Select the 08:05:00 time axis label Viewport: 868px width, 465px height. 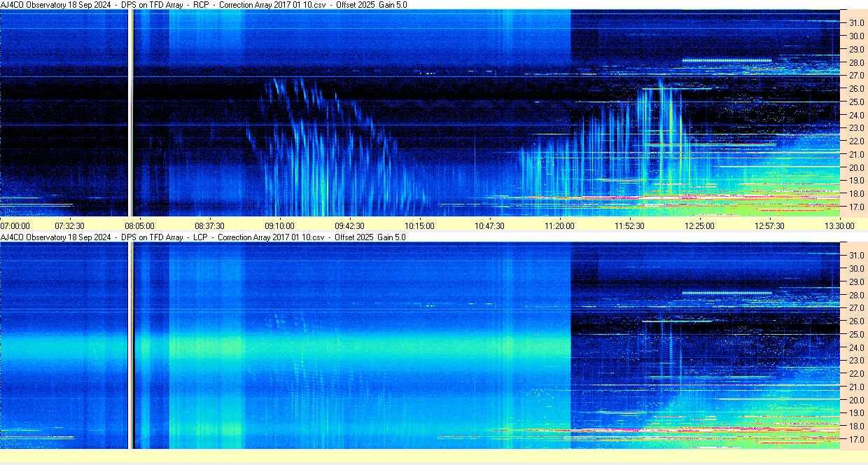[x=139, y=225]
